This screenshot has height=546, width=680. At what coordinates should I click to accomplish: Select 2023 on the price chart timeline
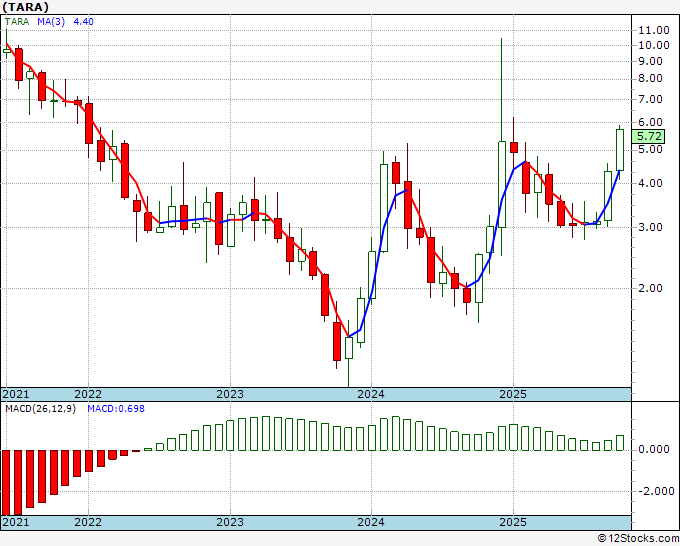point(230,394)
